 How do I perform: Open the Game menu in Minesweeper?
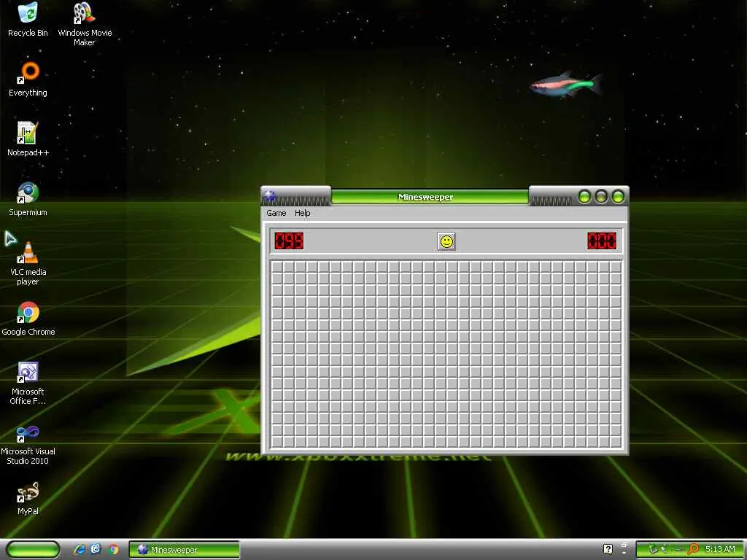tap(276, 213)
